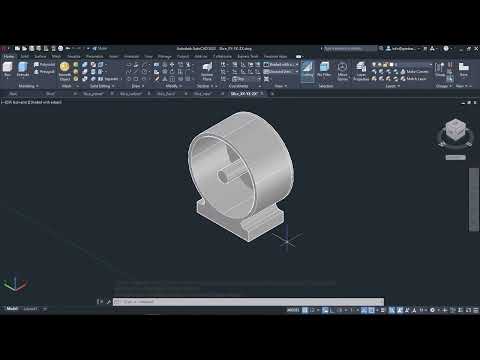
Task: Open the Shaded with edges visual style dropdown
Action: tap(281, 64)
